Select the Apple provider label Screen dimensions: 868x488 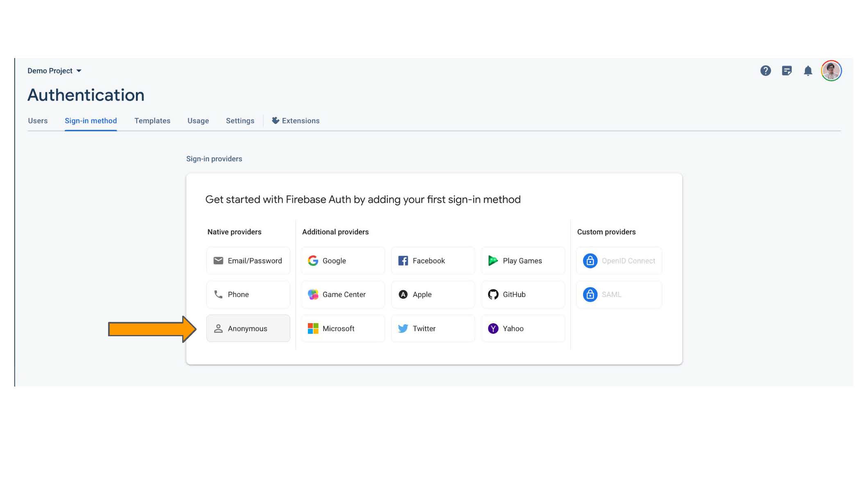coord(422,295)
